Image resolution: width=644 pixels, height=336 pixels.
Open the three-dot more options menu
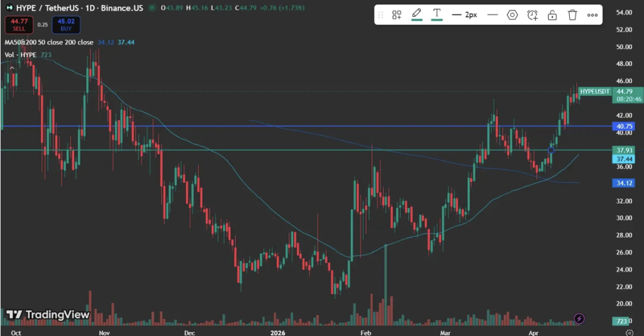(592, 14)
